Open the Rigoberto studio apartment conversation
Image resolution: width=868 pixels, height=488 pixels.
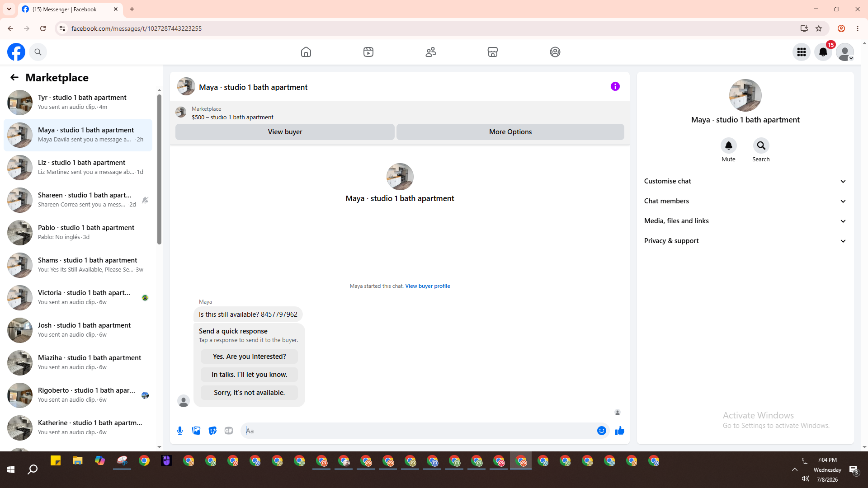(78, 395)
